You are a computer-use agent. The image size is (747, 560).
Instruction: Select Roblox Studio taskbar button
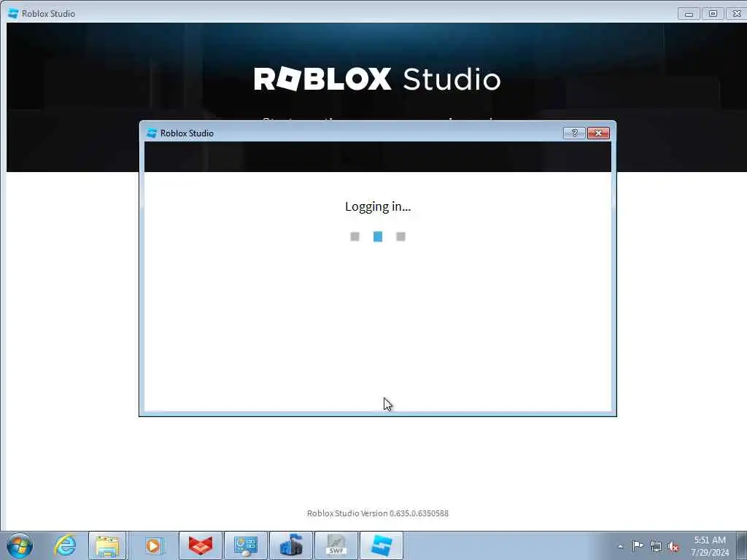[x=382, y=545]
